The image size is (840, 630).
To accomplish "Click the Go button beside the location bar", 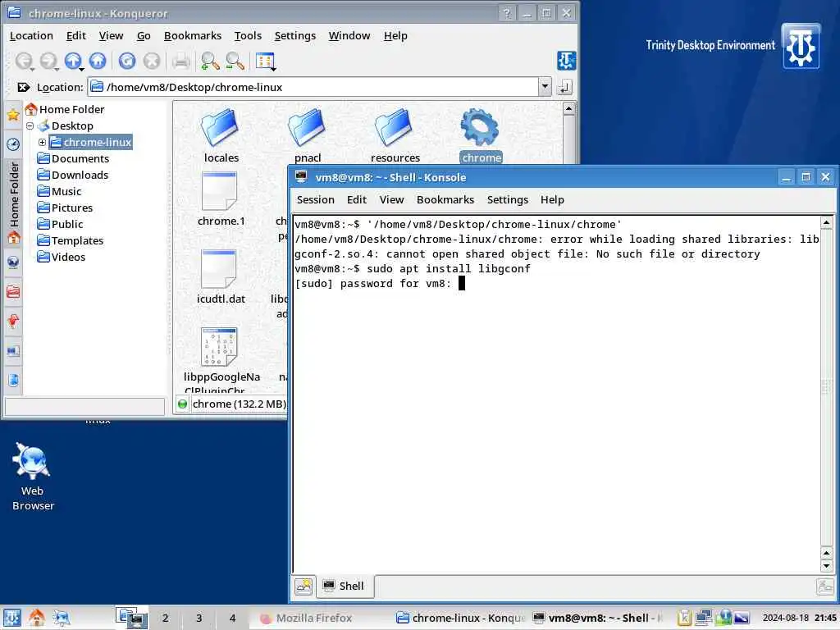I will 564,87.
